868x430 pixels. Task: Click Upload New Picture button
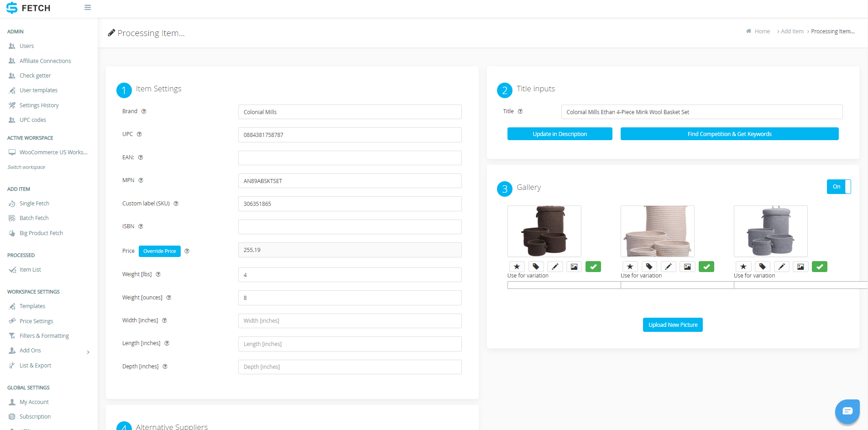pos(673,325)
